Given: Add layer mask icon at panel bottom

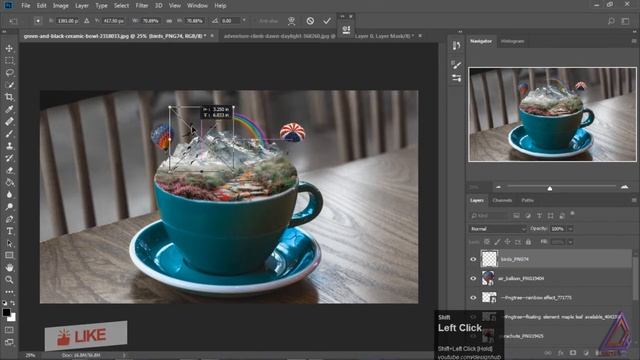Looking at the screenshot, I should (x=573, y=353).
